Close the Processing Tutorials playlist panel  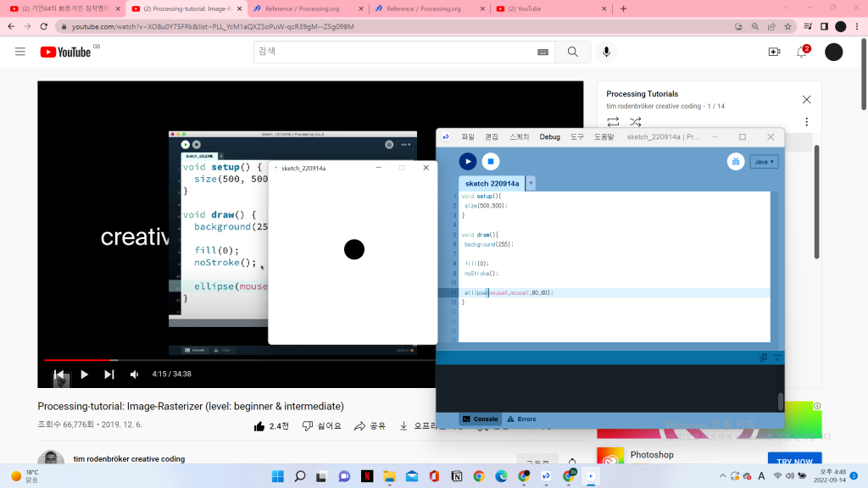coord(807,100)
